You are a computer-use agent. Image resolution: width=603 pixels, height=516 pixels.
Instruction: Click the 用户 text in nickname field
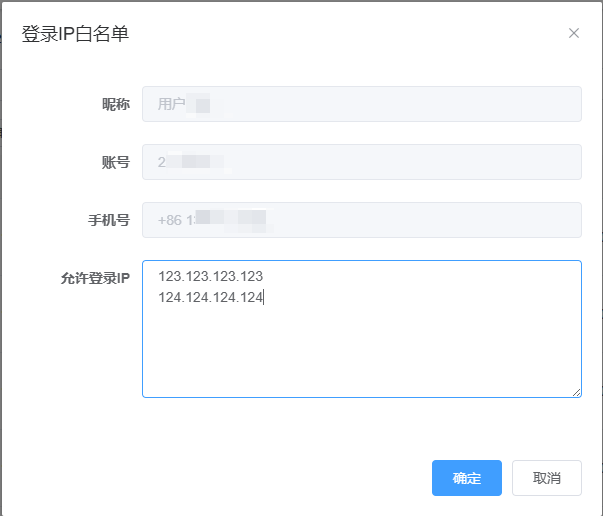click(171, 104)
